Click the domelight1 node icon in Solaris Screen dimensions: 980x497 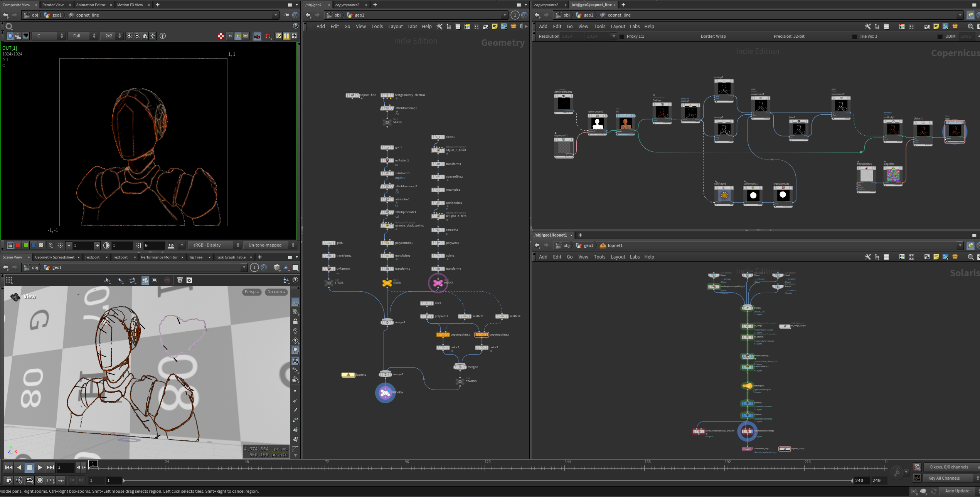(x=747, y=386)
